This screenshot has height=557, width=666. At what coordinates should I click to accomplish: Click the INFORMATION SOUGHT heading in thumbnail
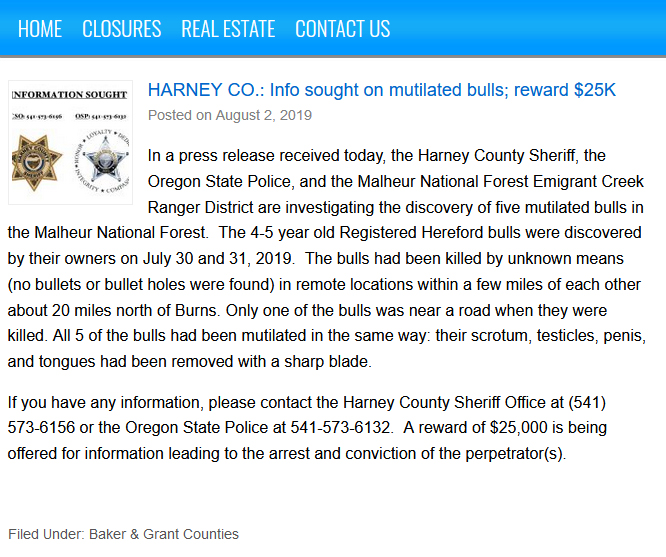70,94
